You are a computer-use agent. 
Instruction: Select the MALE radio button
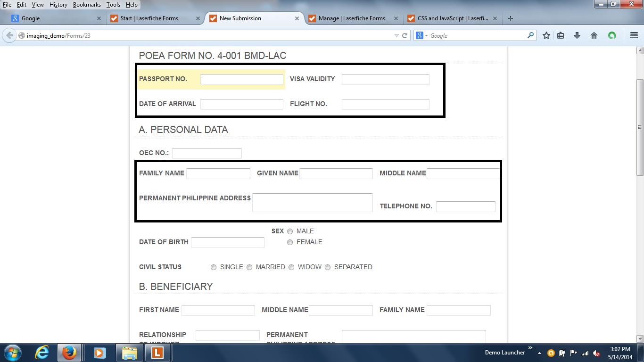point(290,231)
